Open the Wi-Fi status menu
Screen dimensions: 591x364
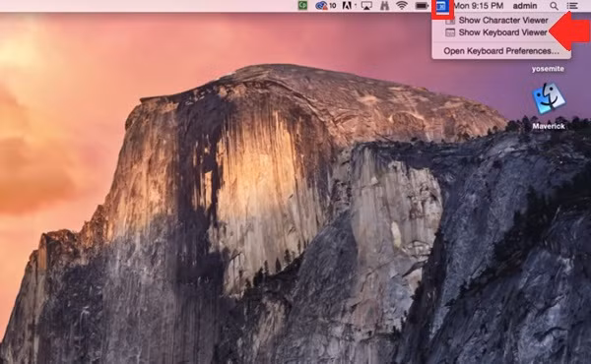pos(402,6)
